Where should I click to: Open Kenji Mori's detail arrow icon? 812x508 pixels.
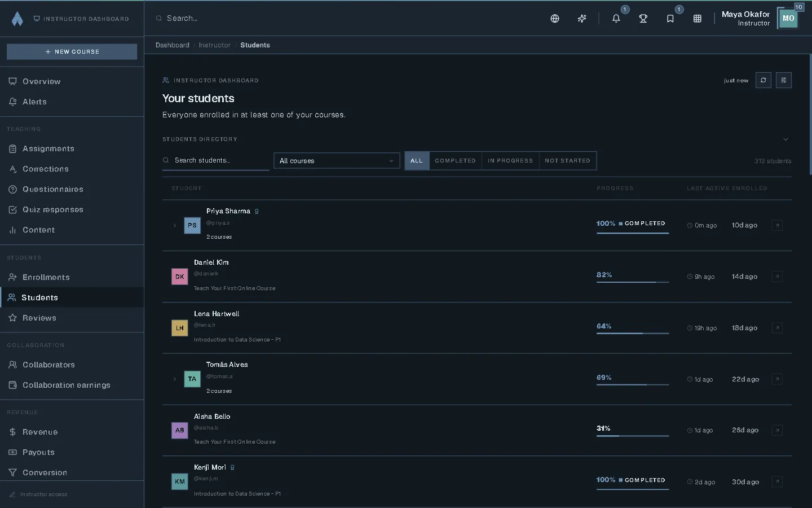click(x=777, y=482)
